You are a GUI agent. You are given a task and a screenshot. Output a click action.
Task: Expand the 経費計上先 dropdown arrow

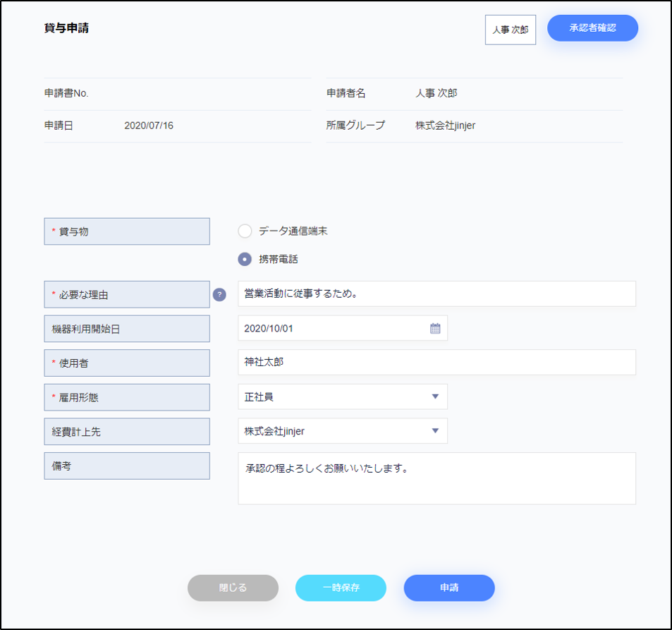click(x=435, y=431)
